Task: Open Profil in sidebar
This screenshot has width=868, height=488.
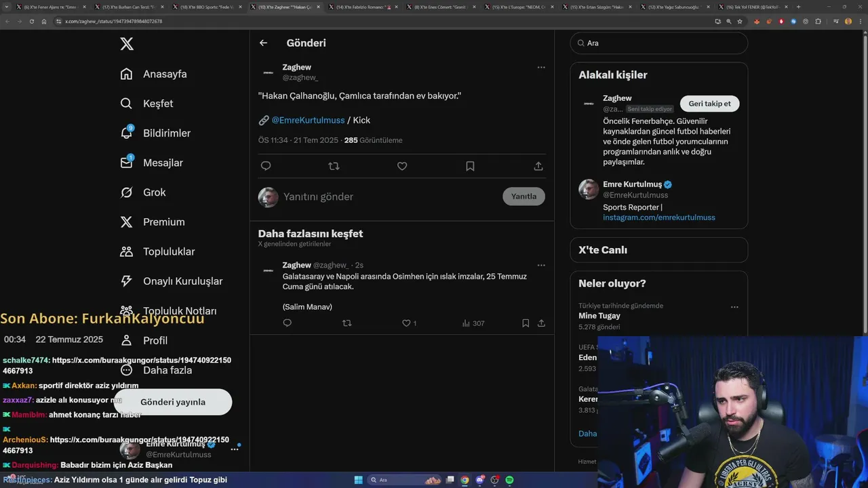Action: point(144,340)
